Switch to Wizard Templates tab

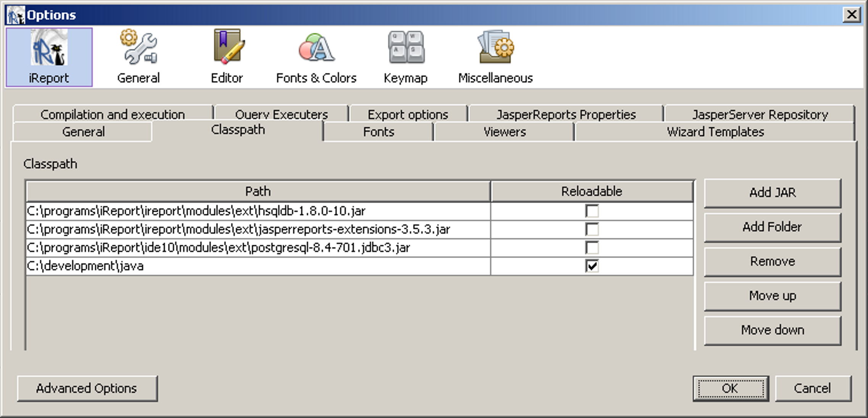coord(715,132)
